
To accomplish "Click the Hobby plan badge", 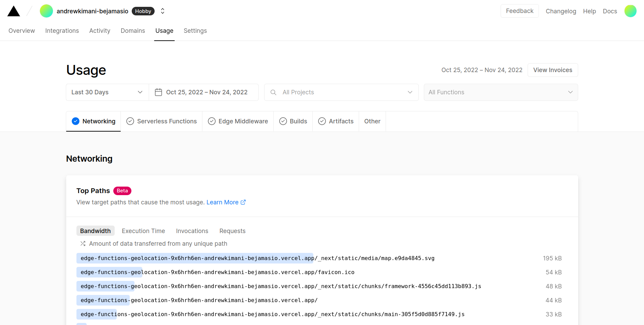I will [x=143, y=11].
